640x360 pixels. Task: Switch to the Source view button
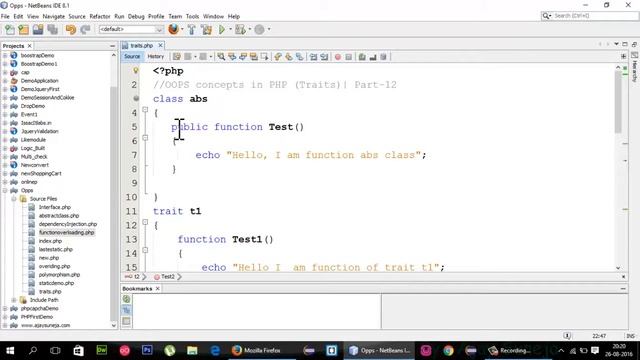[x=132, y=57]
